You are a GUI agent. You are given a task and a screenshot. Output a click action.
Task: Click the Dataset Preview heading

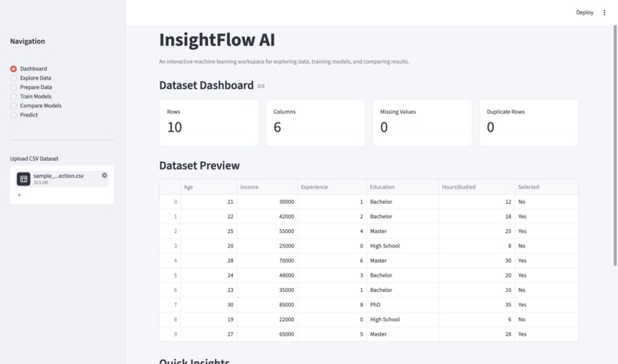tap(199, 166)
